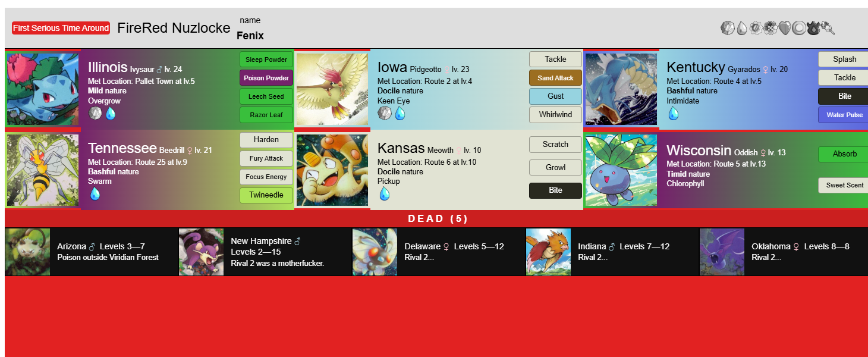Select the purple Poison Powder move

[266, 78]
